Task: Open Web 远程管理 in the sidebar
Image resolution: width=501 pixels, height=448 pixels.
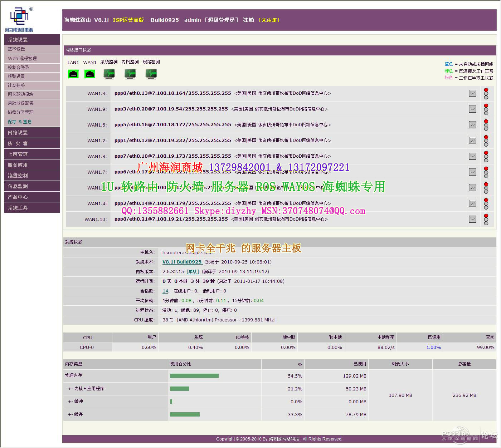Action: 32,58
